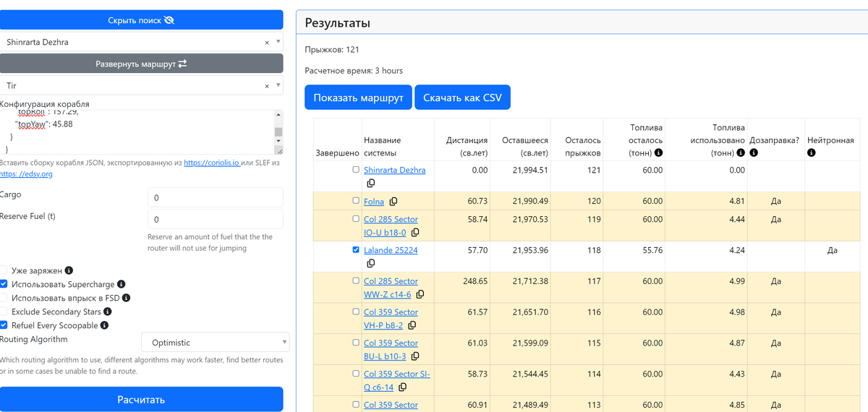Viewport: 868px width, 412px height.
Task: Mark Col 285 Sector WW-Z c14-6 completed
Action: 355,280
